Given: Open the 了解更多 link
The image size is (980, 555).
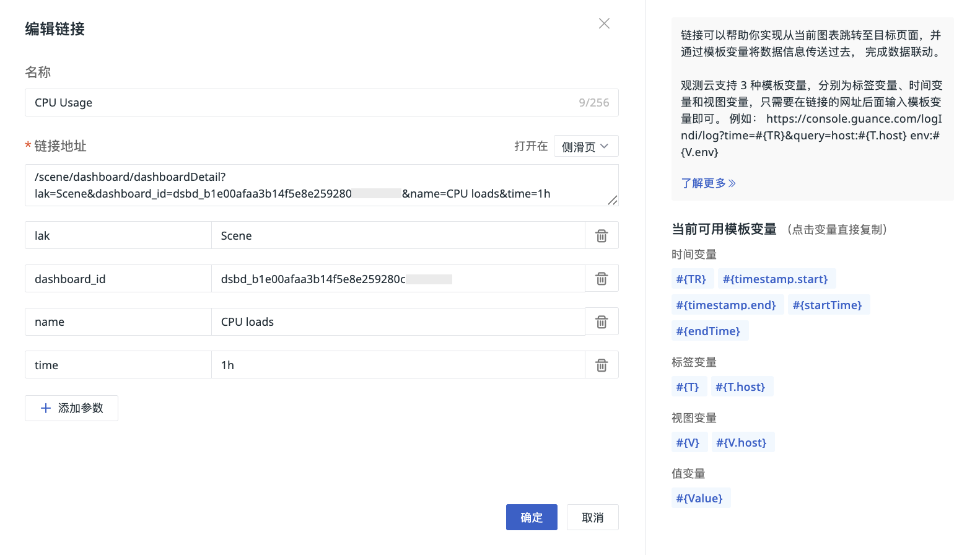Looking at the screenshot, I should click(708, 183).
